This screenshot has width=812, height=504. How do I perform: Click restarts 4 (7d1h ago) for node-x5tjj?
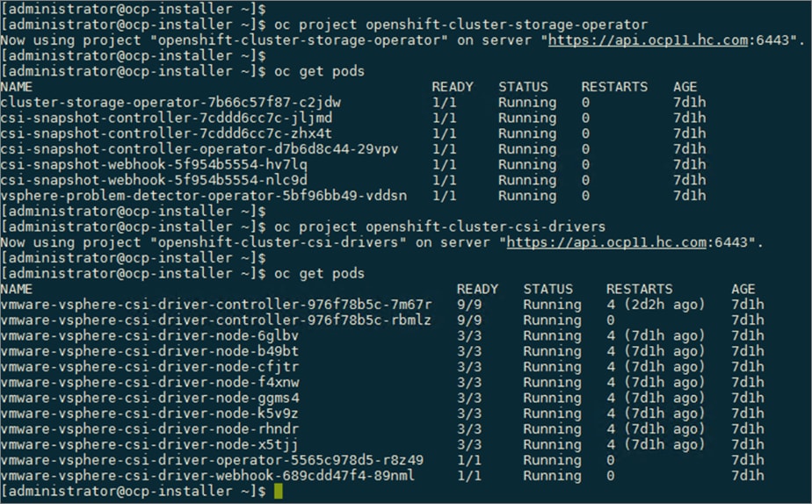point(656,444)
